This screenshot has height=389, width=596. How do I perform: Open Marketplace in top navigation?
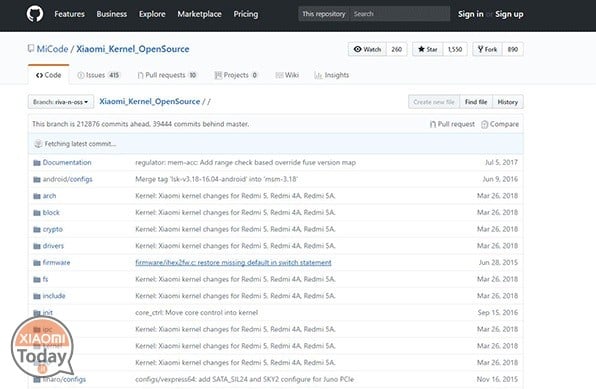coord(200,14)
